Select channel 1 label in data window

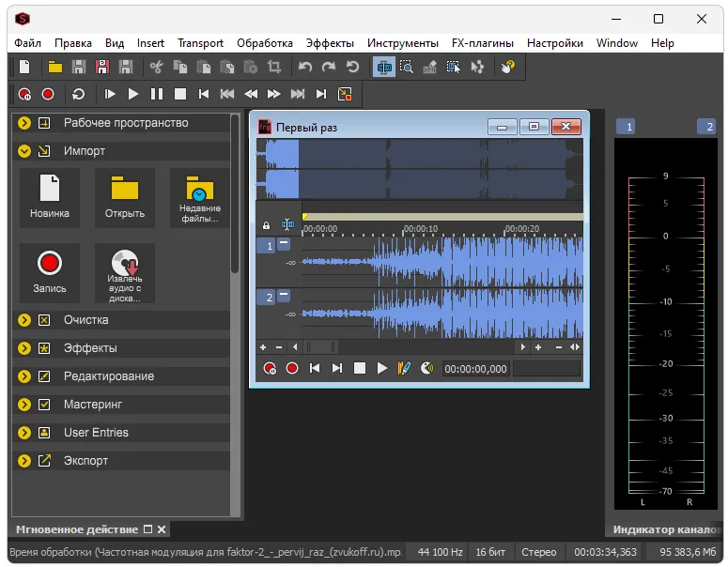point(267,246)
